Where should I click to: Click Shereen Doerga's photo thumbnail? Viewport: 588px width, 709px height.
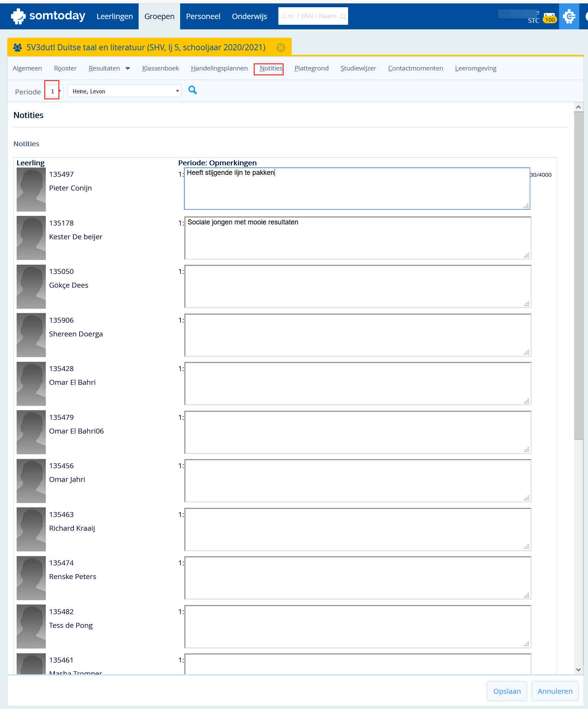point(31,335)
